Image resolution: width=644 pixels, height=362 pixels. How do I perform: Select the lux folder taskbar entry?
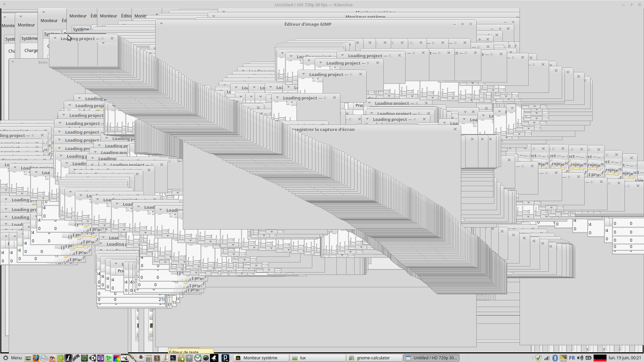[x=303, y=358]
